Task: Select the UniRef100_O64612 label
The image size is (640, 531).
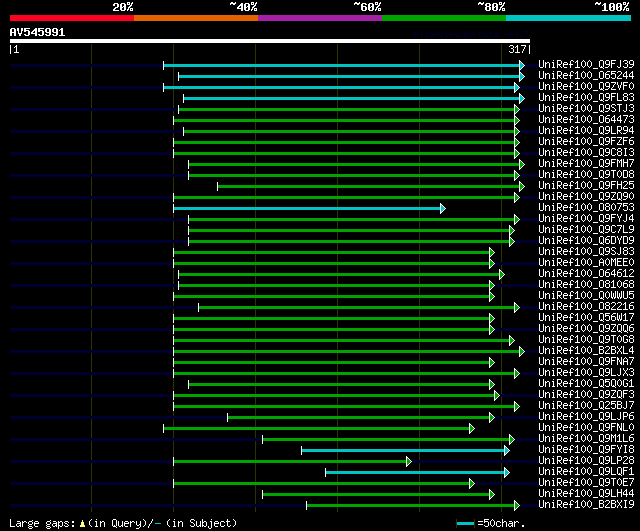Action: [586, 273]
